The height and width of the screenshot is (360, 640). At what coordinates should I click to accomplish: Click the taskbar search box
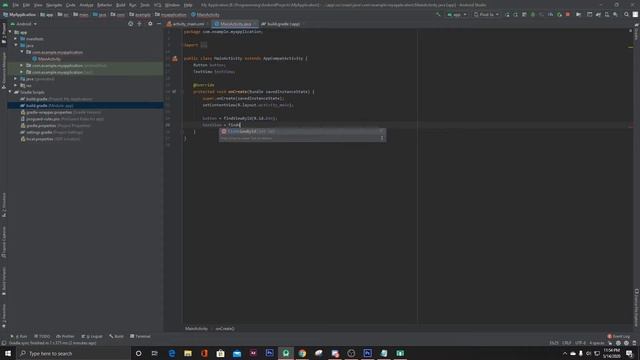(x=73, y=353)
